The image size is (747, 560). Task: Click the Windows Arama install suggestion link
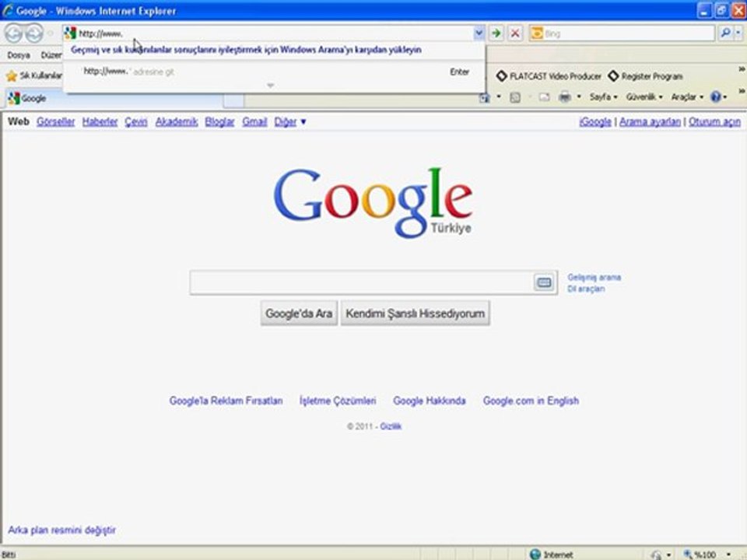pyautogui.click(x=246, y=50)
